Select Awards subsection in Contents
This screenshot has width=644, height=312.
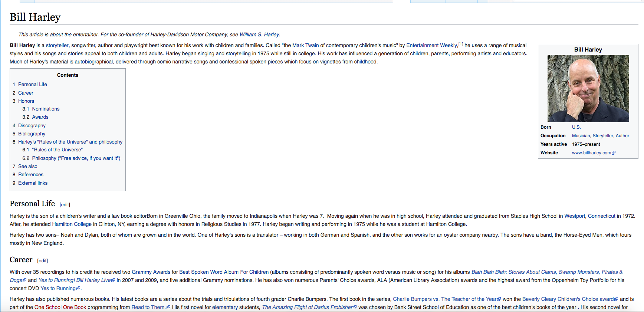pyautogui.click(x=40, y=117)
